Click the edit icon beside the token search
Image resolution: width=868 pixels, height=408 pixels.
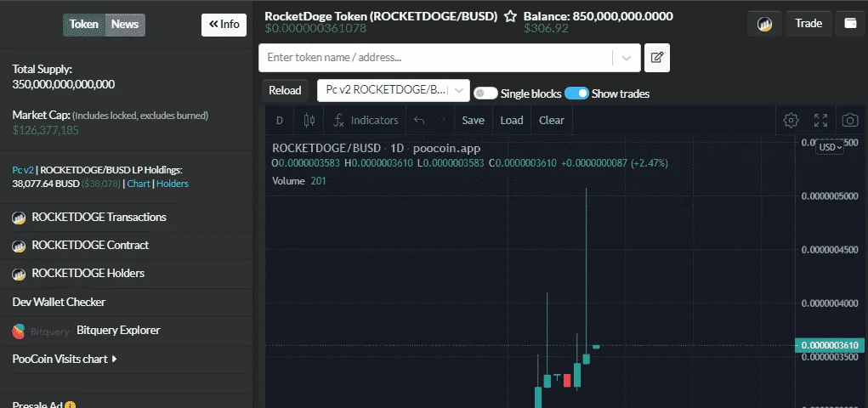tap(657, 58)
